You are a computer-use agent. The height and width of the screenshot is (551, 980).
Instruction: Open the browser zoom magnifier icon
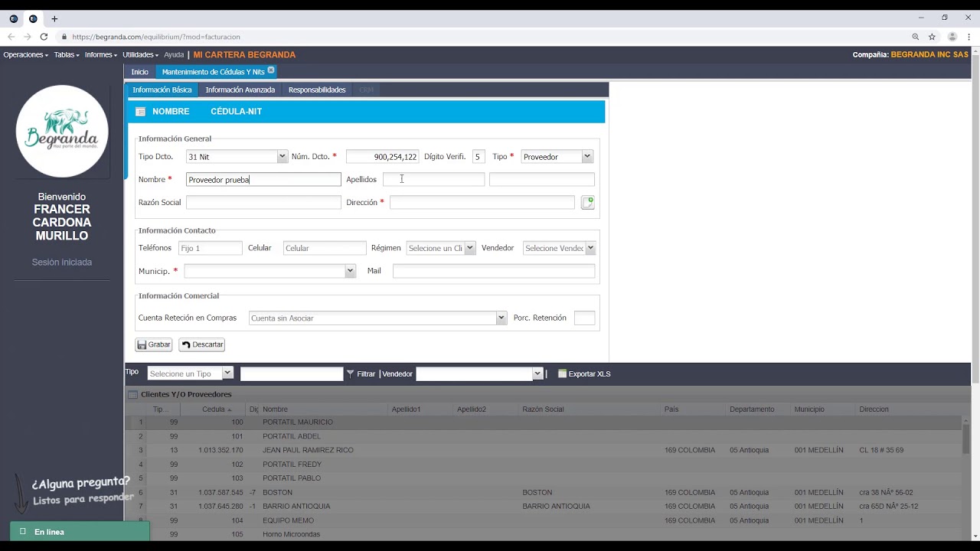click(x=916, y=37)
